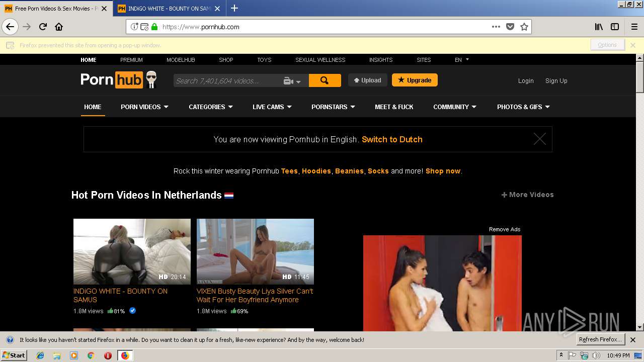Open Windows Explorer folder in taskbar
Screen dimensions: 644x362
57,355
